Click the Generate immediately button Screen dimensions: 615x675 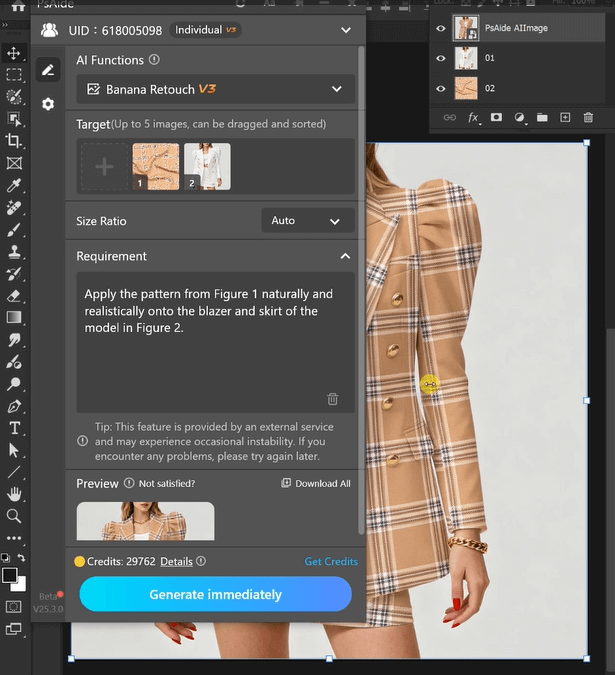click(215, 594)
